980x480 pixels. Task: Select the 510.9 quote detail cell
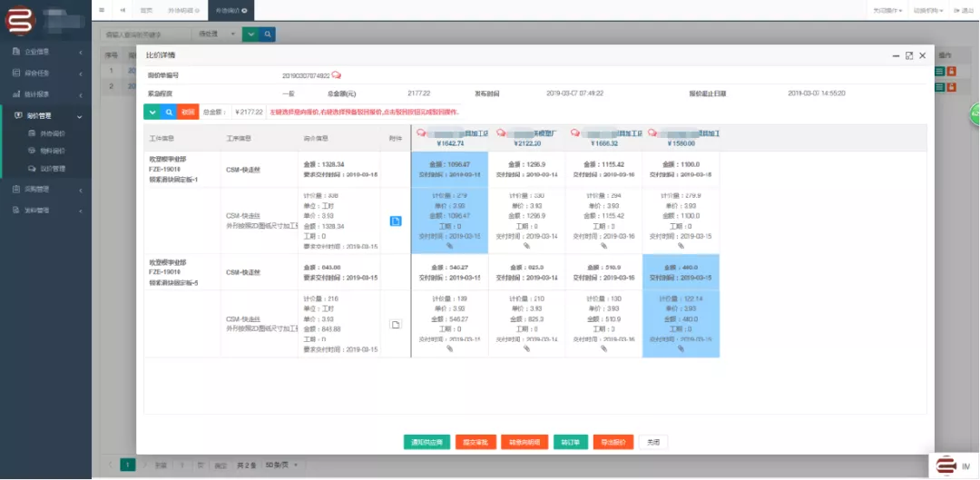pyautogui.click(x=603, y=324)
